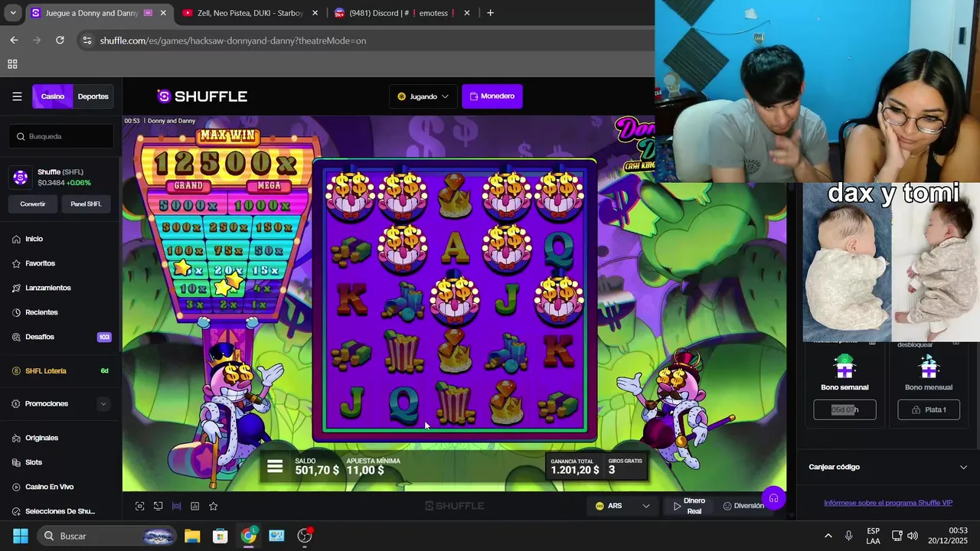This screenshot has height=551, width=980.
Task: Click the browser address bar URL
Action: tap(233, 41)
